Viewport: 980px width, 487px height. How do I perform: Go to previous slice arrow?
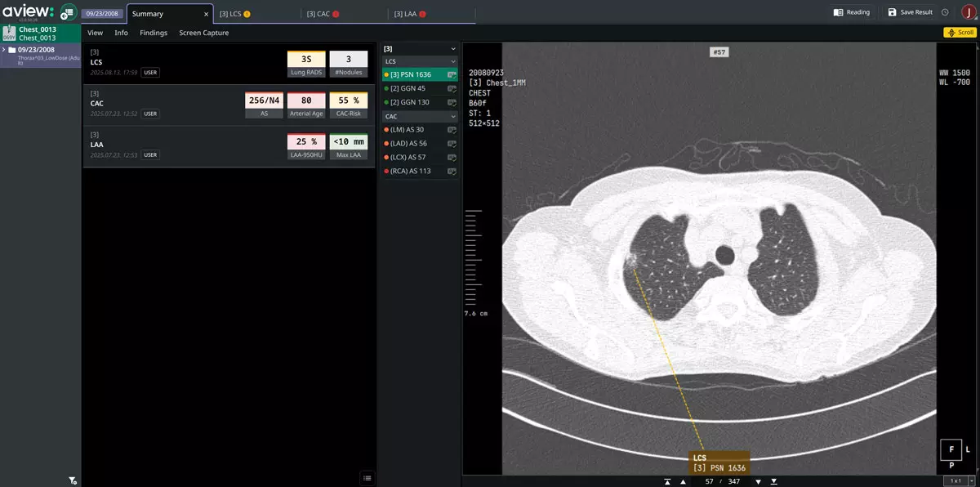[x=683, y=481]
